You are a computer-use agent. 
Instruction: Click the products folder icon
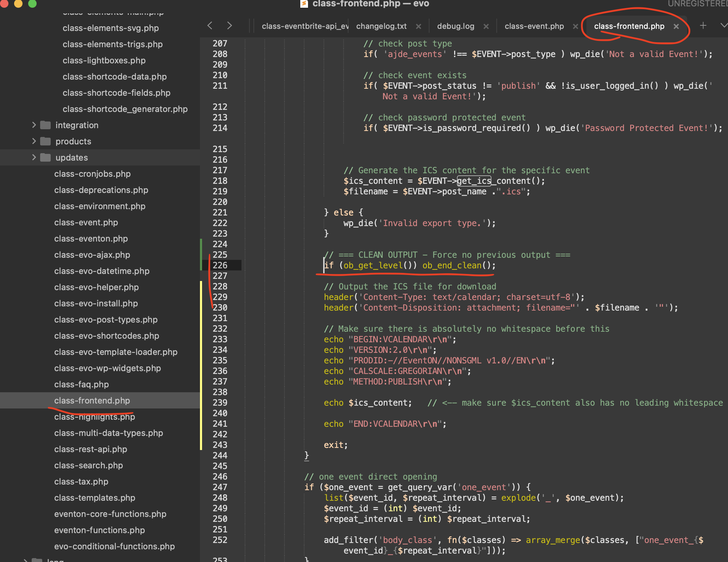45,141
